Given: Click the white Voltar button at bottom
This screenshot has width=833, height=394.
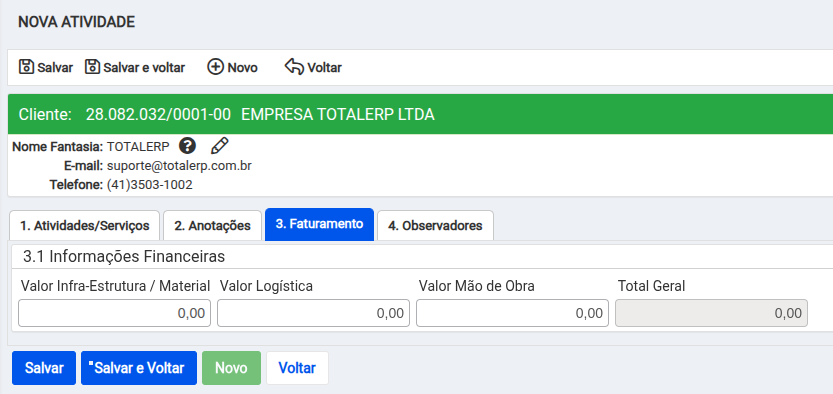Looking at the screenshot, I should click(298, 368).
